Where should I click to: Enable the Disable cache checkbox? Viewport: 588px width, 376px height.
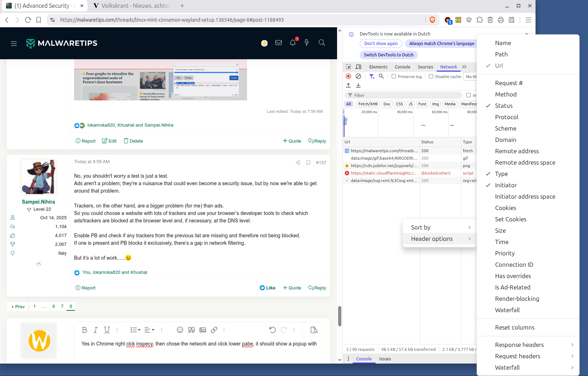click(431, 76)
